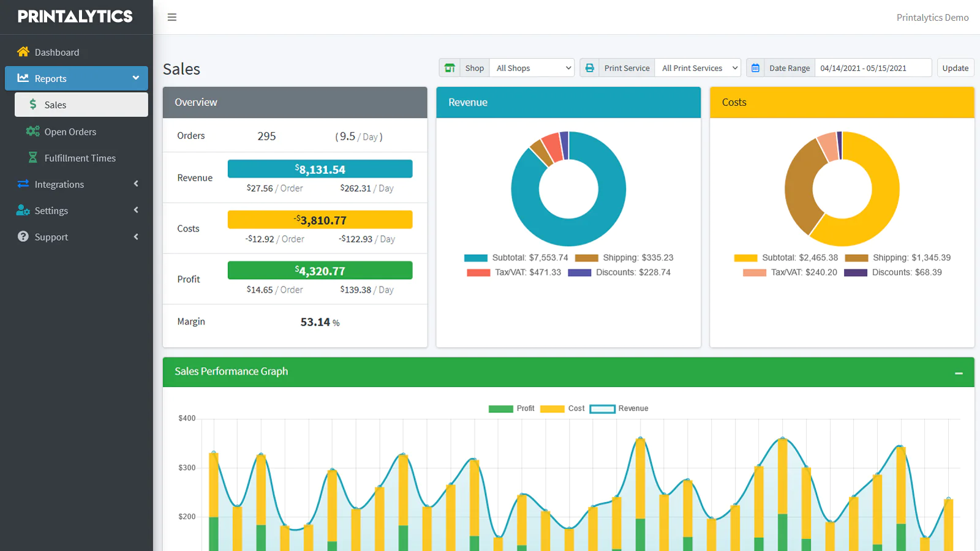
Task: Open the All Print Services dropdown
Action: [698, 68]
